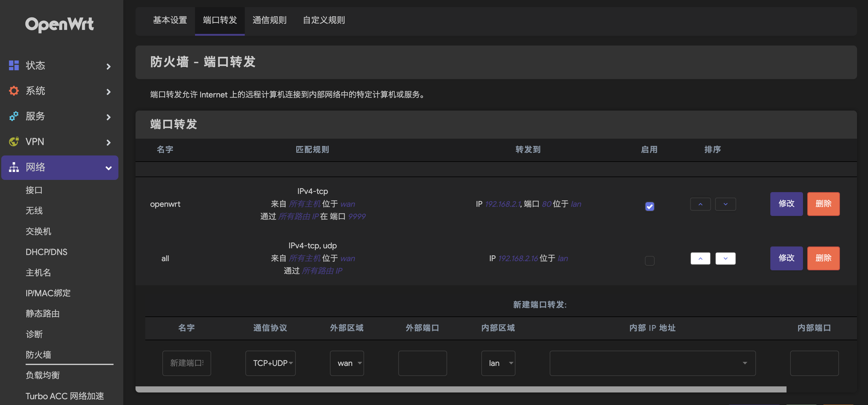Image resolution: width=868 pixels, height=405 pixels.
Task: Click 删除 to delete the all rule
Action: (823, 258)
